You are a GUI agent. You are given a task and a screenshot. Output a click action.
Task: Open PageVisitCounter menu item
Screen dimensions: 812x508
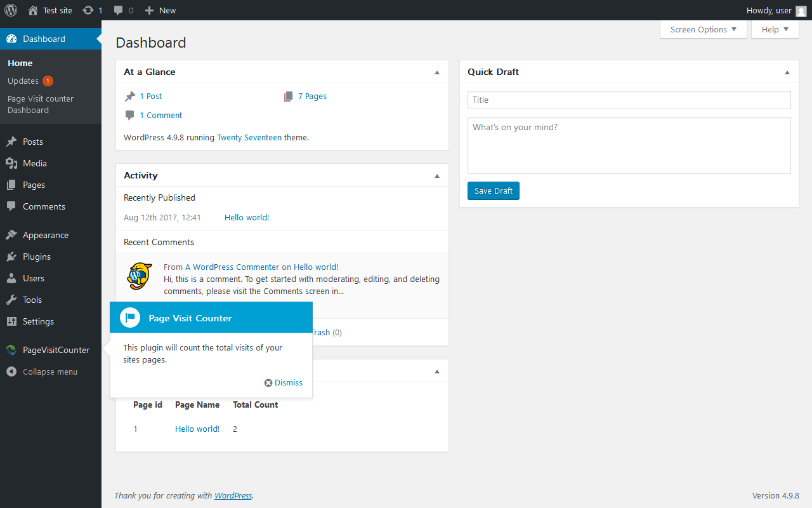click(x=51, y=350)
